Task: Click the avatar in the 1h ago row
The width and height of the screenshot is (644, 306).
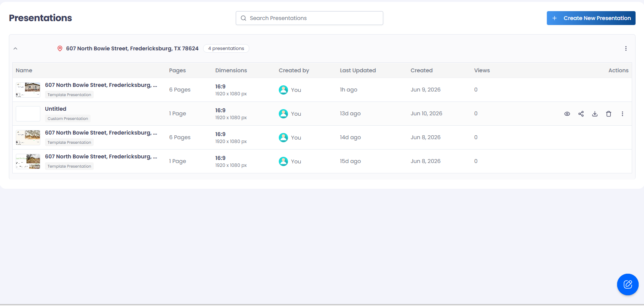Action: coord(283,90)
